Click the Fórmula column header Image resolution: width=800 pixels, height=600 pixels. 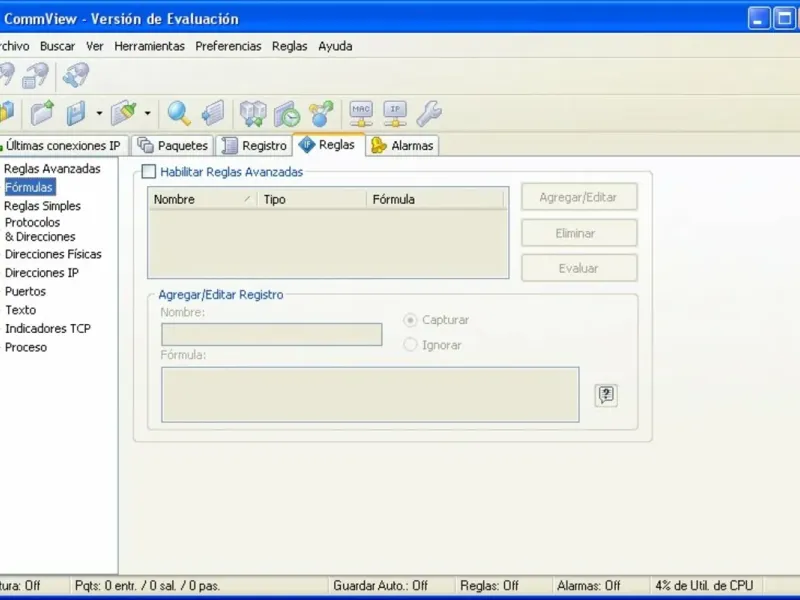pos(435,199)
